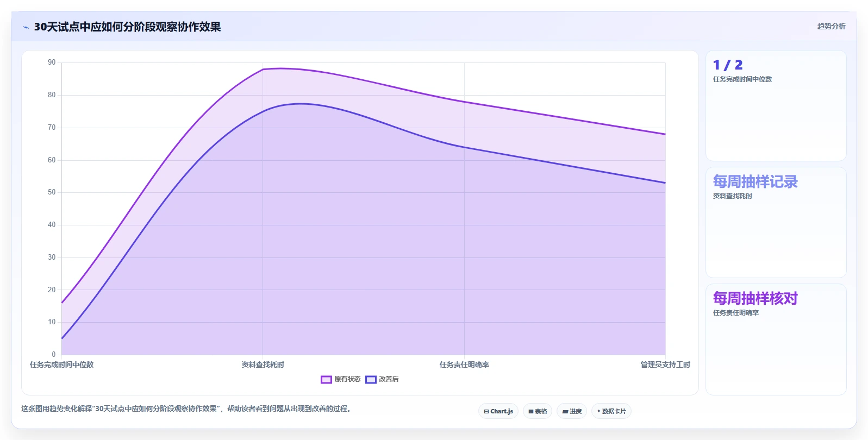Click 任务责任明确率 subtitle in third card
868x440 pixels.
[735, 313]
